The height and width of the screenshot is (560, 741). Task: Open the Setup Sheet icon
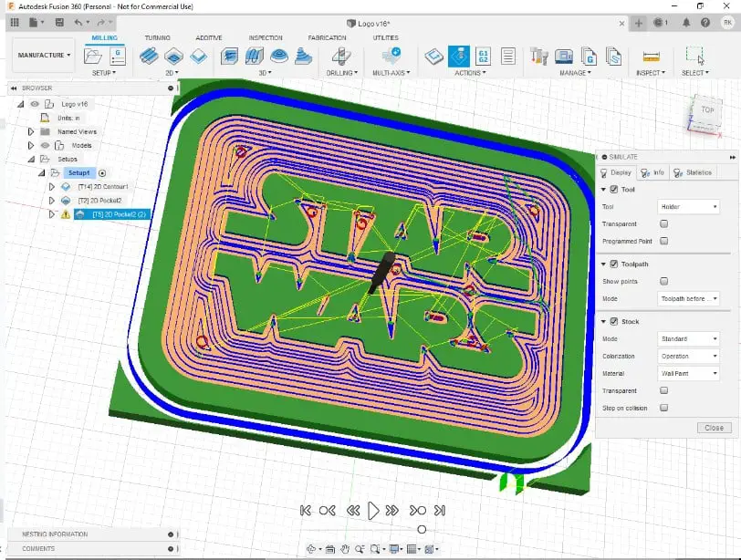(508, 57)
